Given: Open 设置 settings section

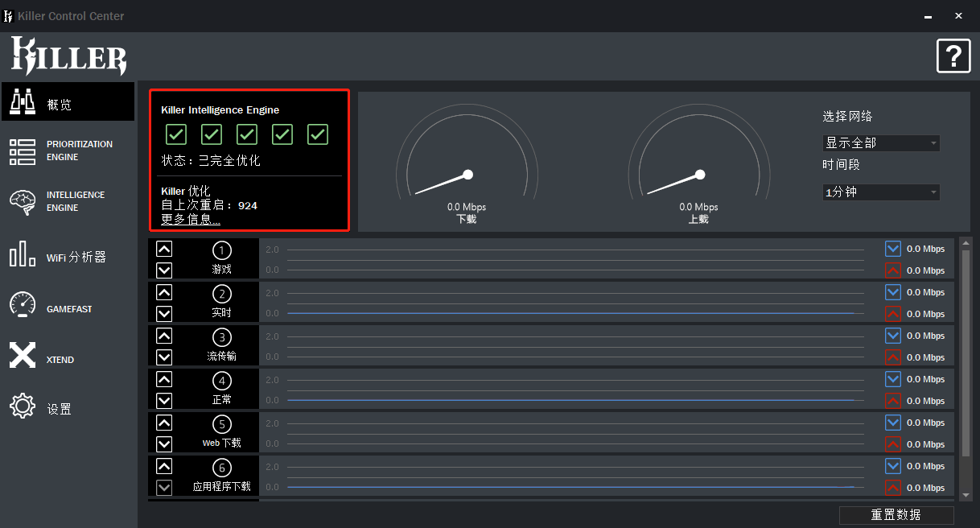Looking at the screenshot, I should pos(68,406).
